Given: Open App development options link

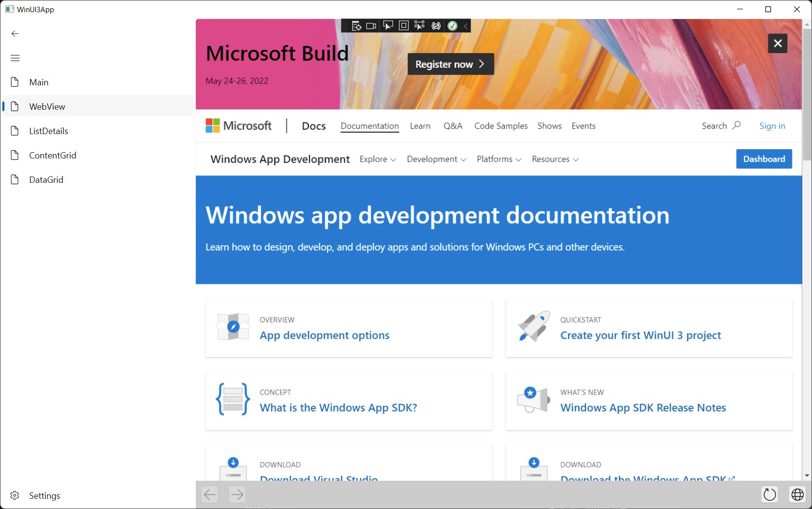Looking at the screenshot, I should pos(324,335).
